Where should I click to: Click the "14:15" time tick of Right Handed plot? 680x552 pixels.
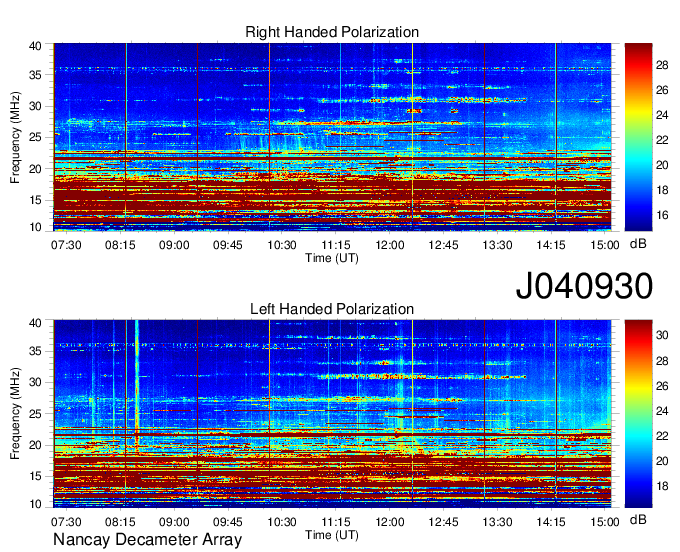(551, 245)
